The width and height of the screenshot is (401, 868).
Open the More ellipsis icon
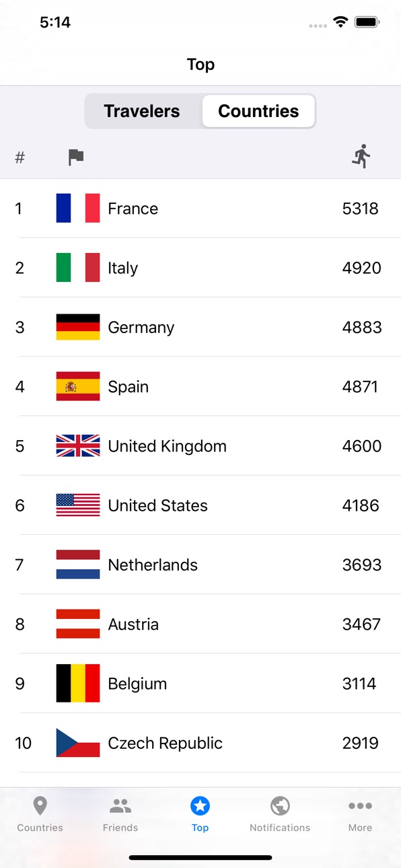point(360,805)
